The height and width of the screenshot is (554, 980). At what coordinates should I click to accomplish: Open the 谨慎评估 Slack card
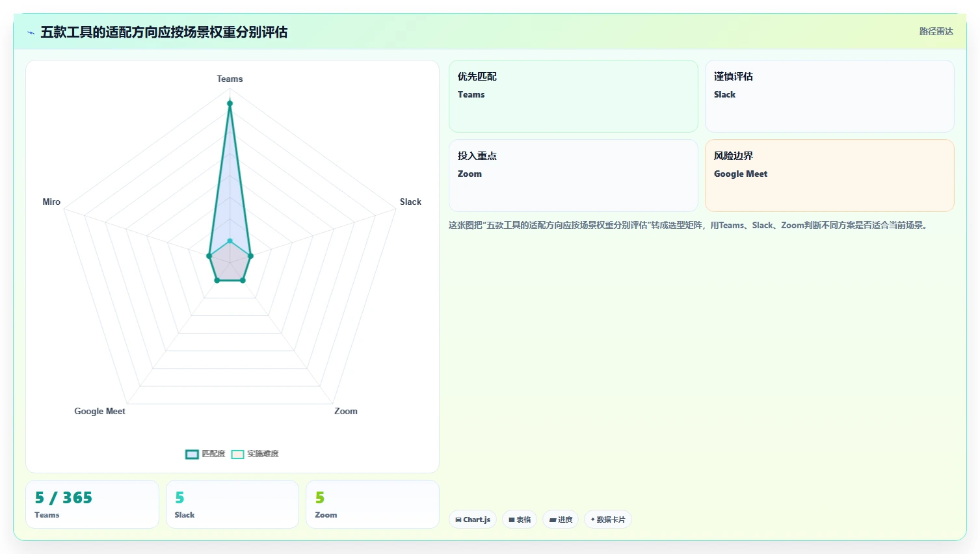pyautogui.click(x=829, y=96)
